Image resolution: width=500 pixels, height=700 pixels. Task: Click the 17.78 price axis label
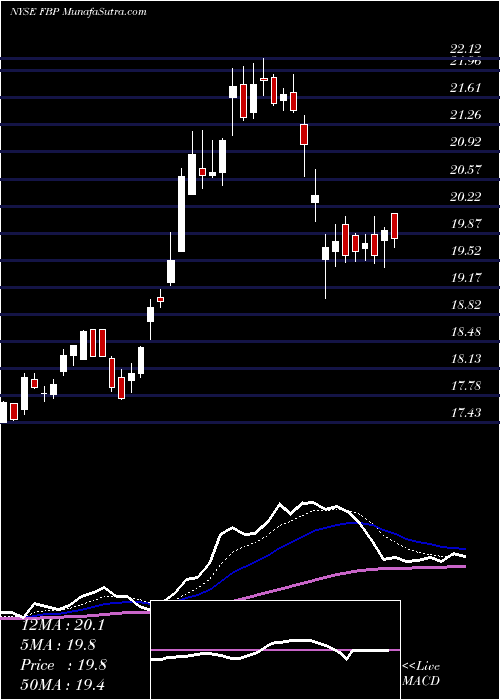466,385
